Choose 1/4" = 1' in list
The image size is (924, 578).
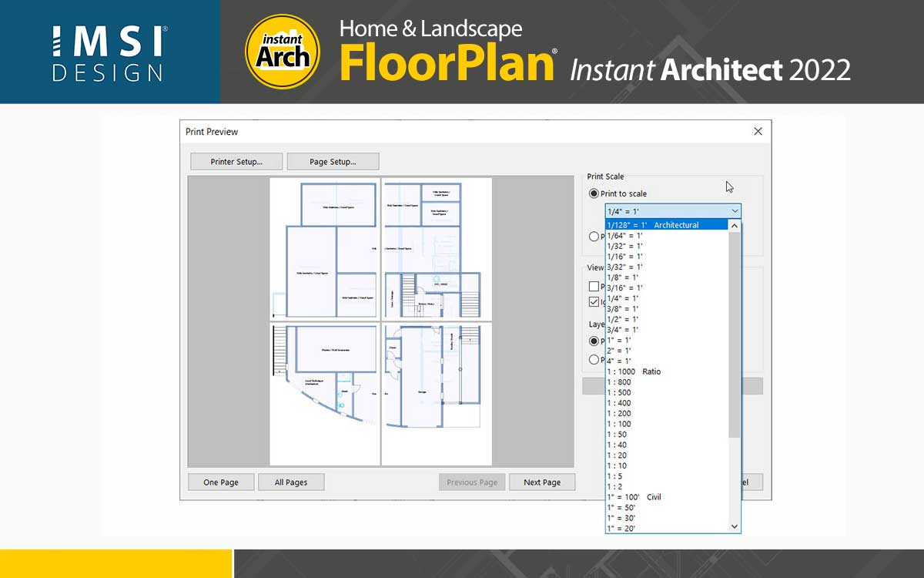click(x=666, y=298)
